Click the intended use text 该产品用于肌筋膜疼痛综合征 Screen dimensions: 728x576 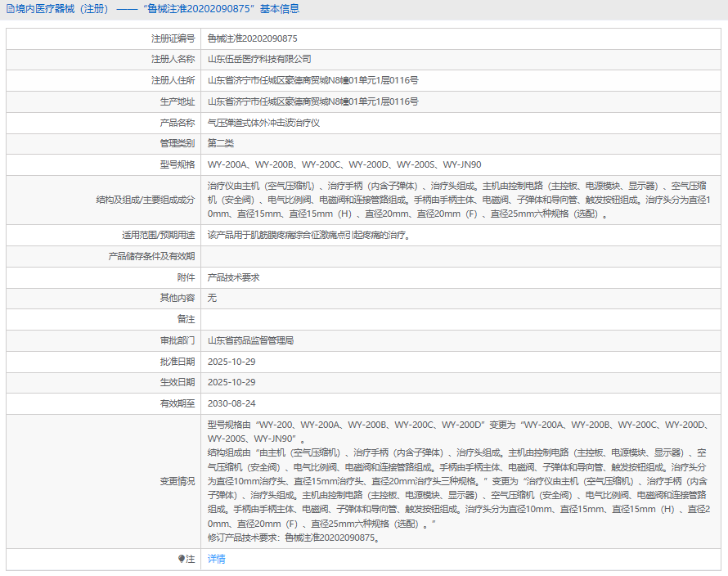(309, 235)
